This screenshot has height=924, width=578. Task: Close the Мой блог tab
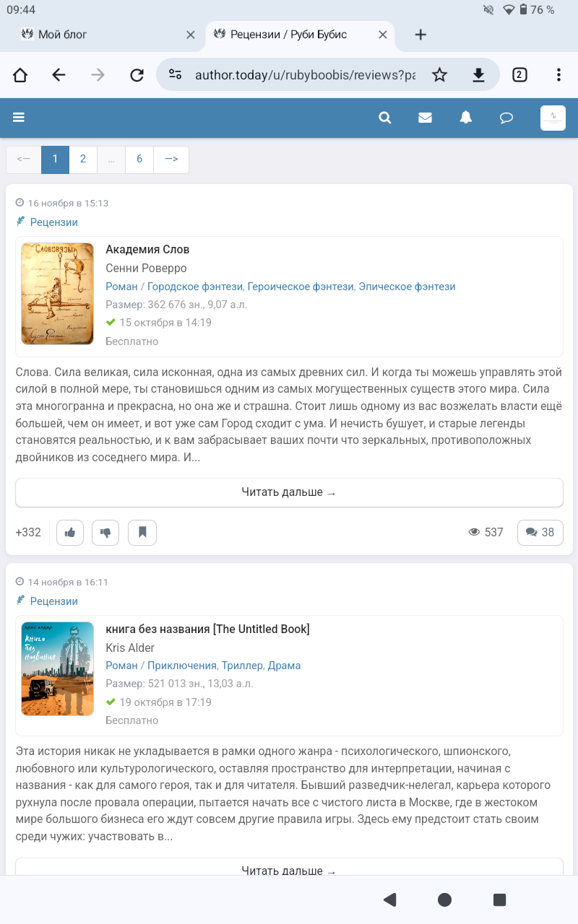tap(191, 34)
